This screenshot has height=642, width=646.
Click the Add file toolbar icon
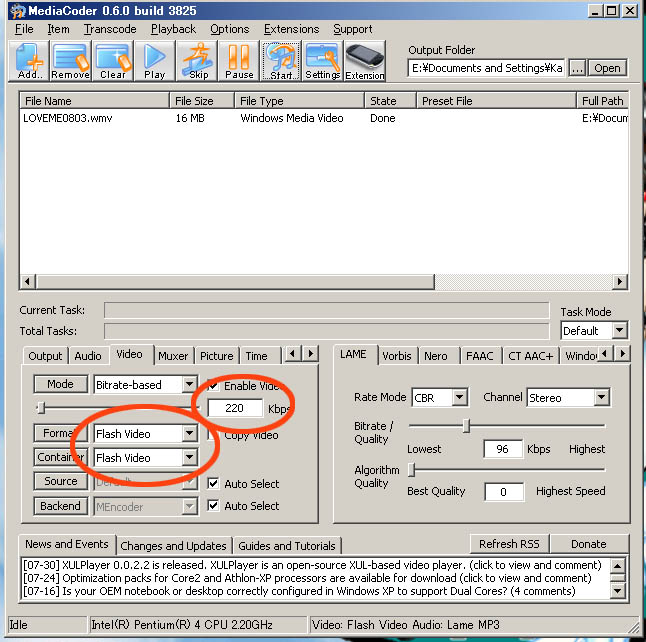pos(29,61)
